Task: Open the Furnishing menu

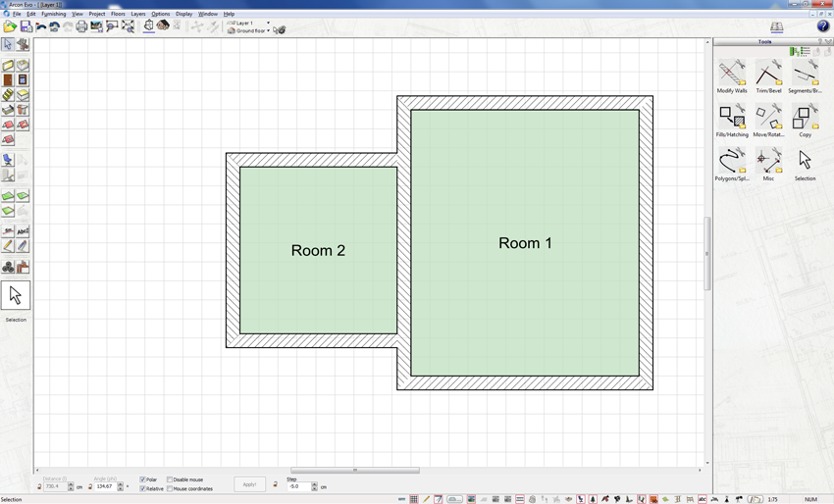Action: click(54, 14)
